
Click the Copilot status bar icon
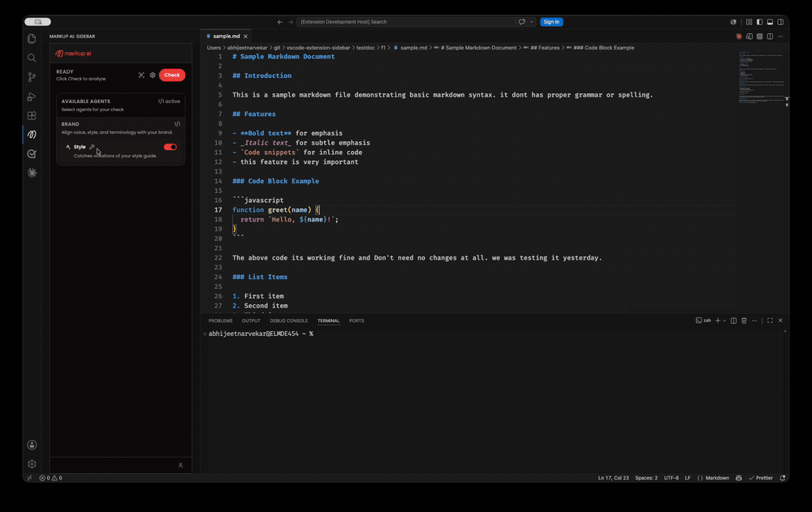pyautogui.click(x=738, y=478)
